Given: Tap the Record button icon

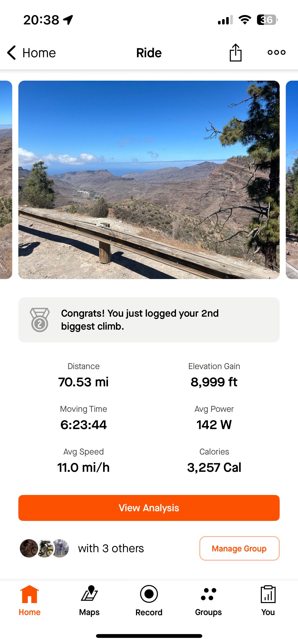Looking at the screenshot, I should pyautogui.click(x=149, y=594).
